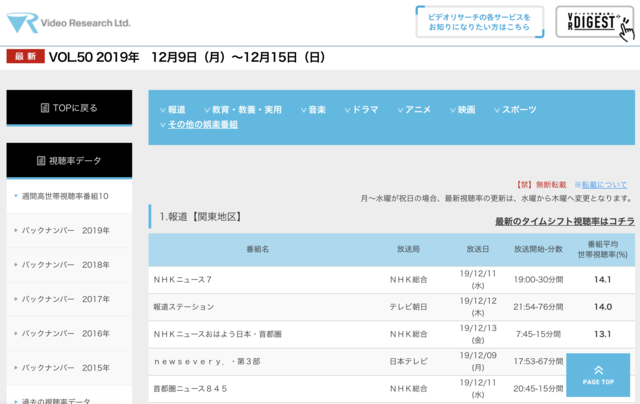Open バックナンバー 2018年
The height and width of the screenshot is (404, 640).
click(69, 265)
